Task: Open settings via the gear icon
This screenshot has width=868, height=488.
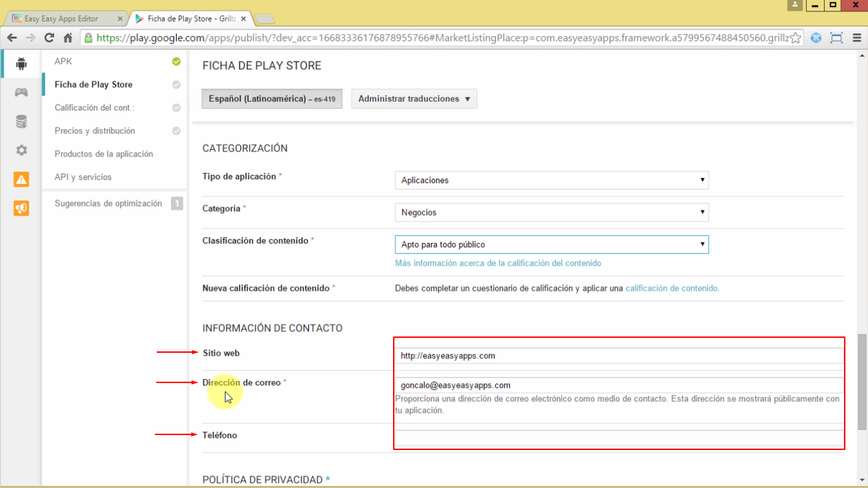Action: point(21,150)
